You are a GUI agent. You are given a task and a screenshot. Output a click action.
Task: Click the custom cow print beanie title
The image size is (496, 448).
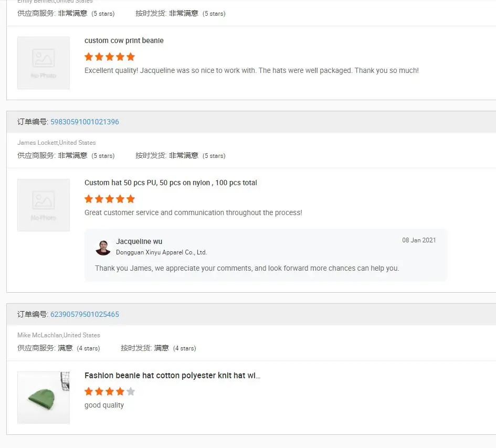[124, 40]
